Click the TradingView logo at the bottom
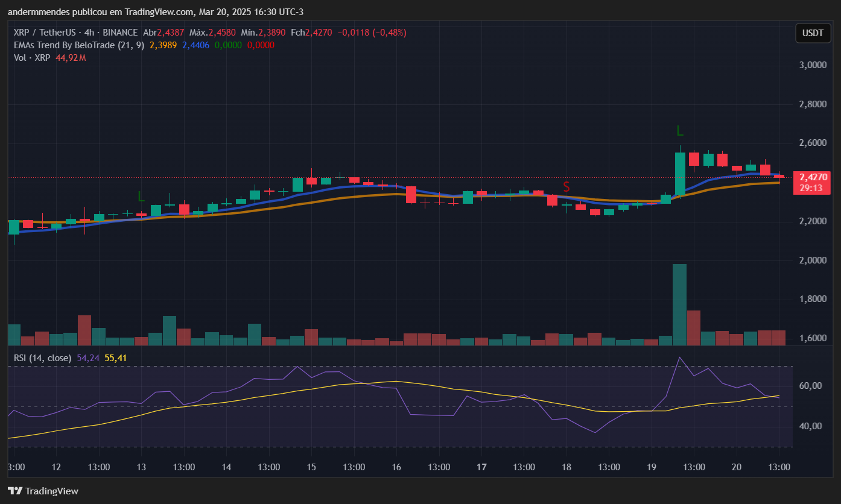Screen dimensions: 841x504 point(43,491)
